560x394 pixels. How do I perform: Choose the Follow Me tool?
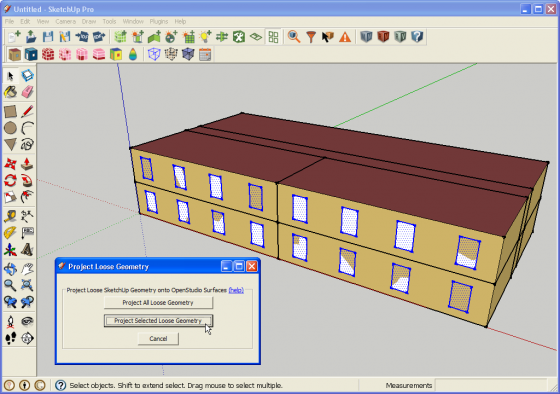[x=27, y=180]
